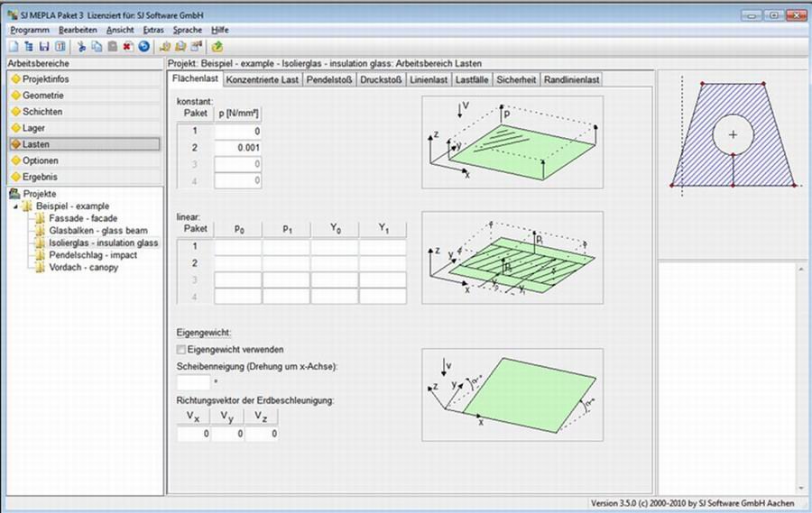The height and width of the screenshot is (513, 812).
Task: Open the Ansicht menu
Action: point(120,30)
